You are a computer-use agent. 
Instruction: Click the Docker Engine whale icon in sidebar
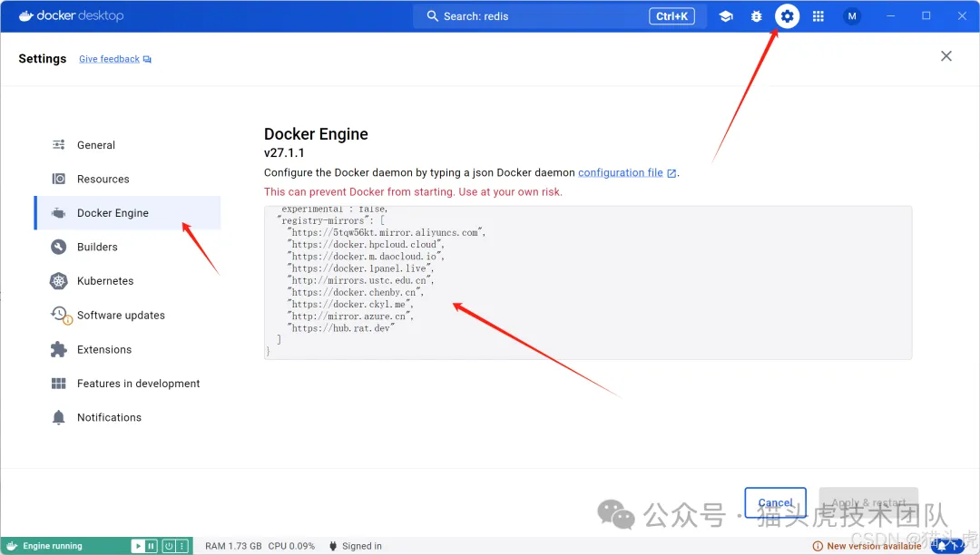[59, 213]
